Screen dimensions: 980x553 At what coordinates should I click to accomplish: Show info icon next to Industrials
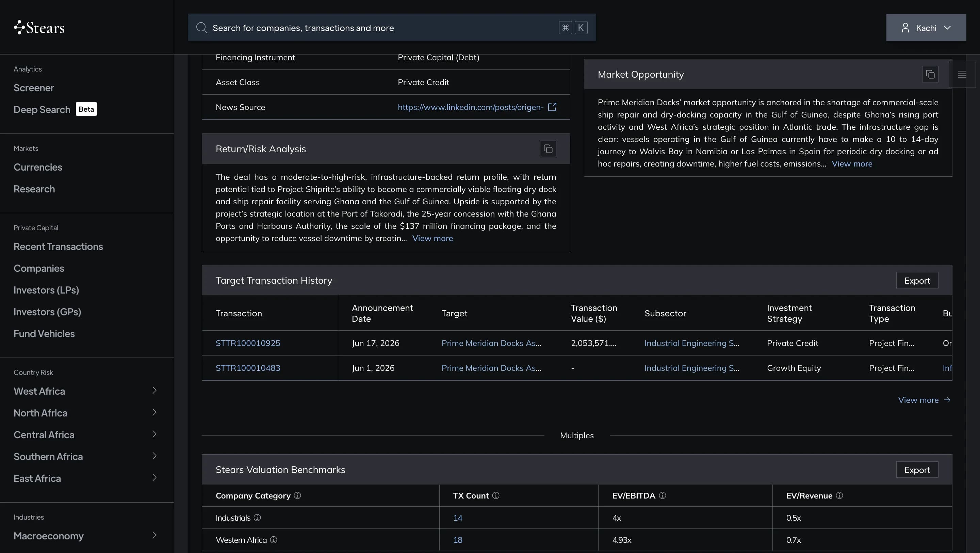(x=257, y=518)
